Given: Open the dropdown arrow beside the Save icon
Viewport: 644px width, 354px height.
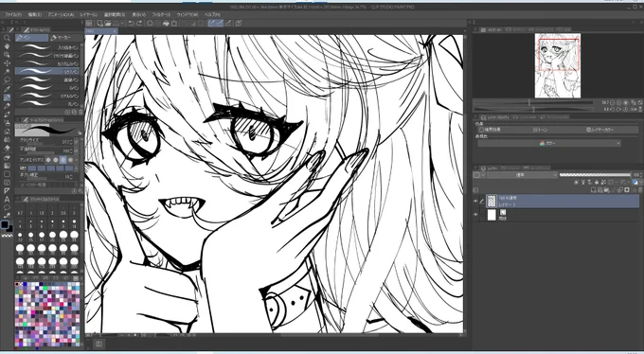Looking at the screenshot, I should (x=122, y=24).
